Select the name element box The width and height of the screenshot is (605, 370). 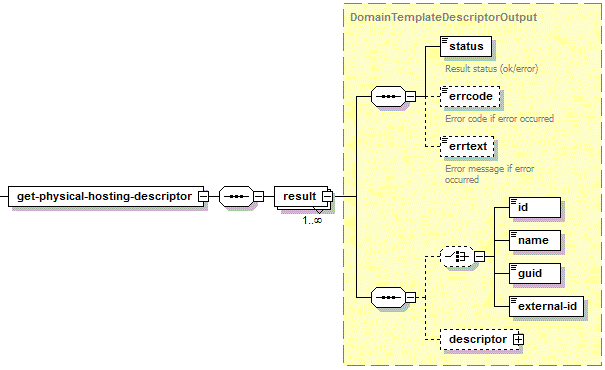(535, 240)
